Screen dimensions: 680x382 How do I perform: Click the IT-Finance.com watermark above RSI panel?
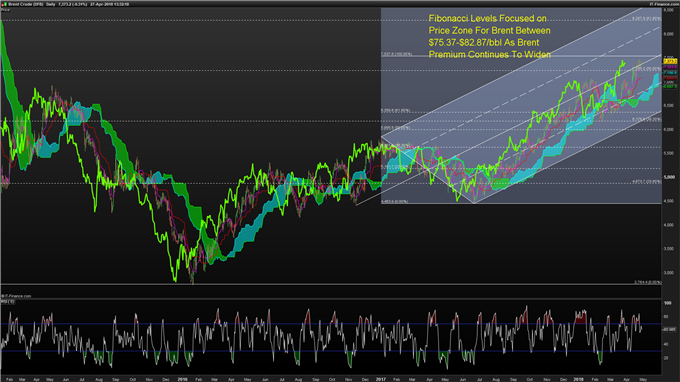[16, 296]
